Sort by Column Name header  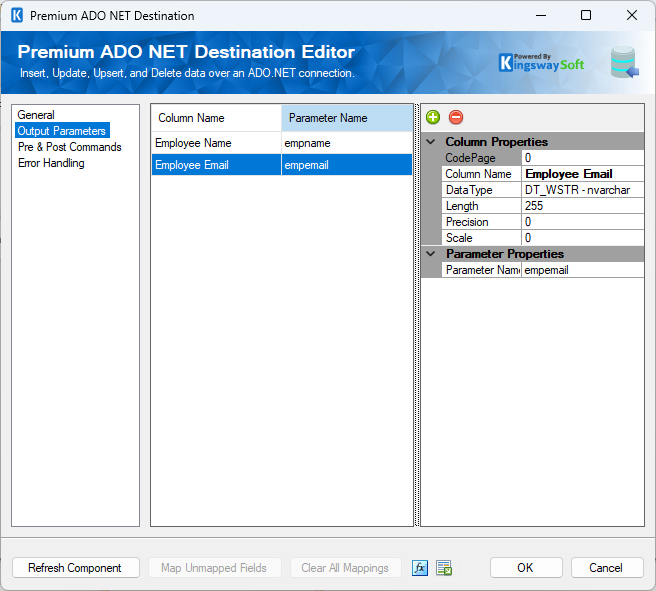click(x=216, y=118)
